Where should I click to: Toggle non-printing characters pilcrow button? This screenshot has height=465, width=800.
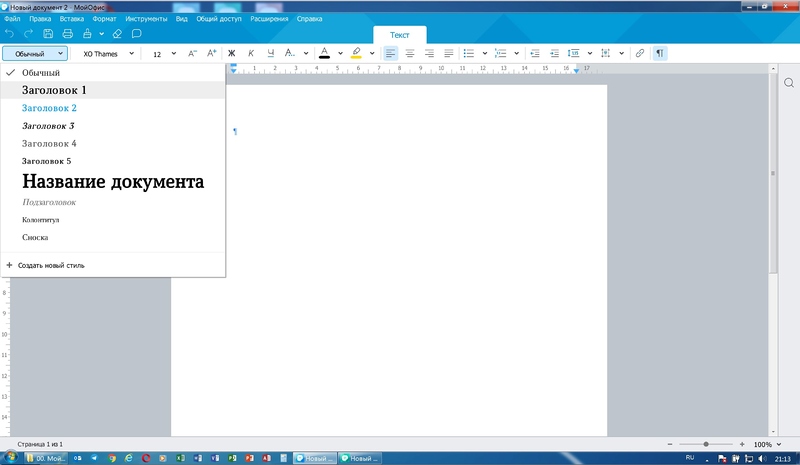660,53
